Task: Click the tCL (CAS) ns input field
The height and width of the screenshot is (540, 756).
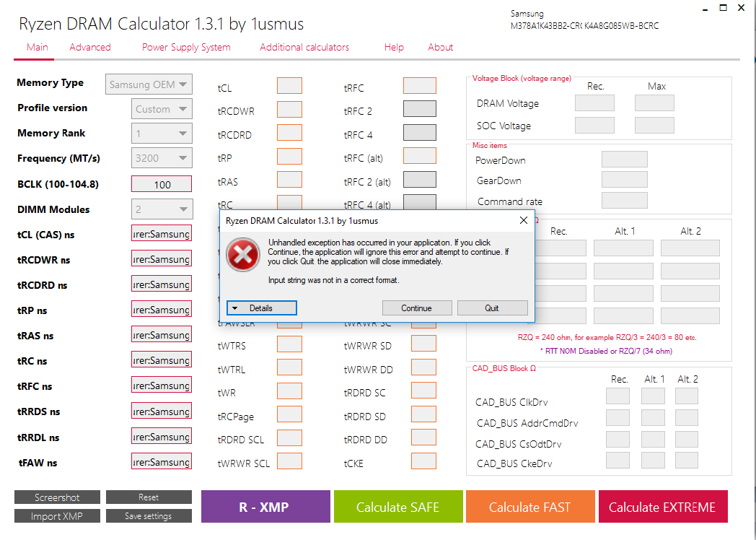Action: click(162, 234)
